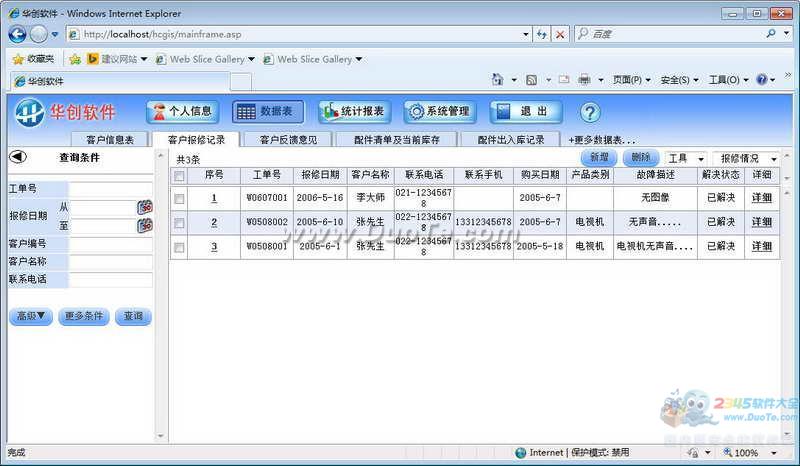Expand the 高级 options button
The height and width of the screenshot is (466, 800).
click(31, 316)
